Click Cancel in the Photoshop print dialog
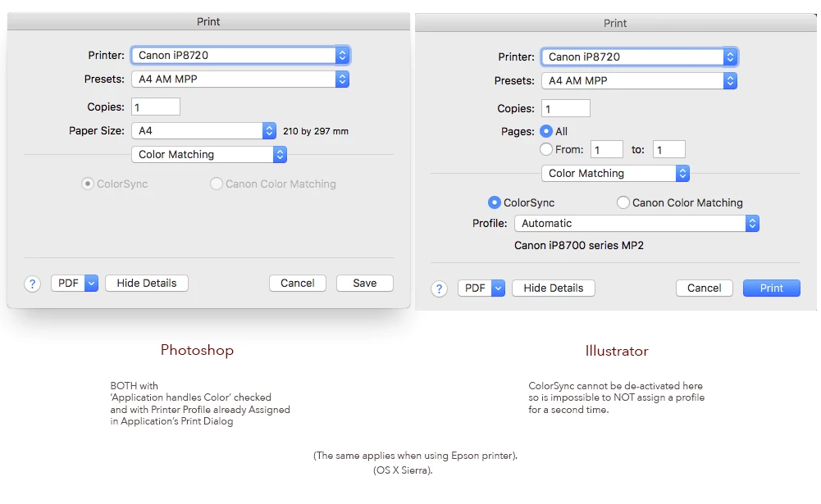 pos(298,283)
